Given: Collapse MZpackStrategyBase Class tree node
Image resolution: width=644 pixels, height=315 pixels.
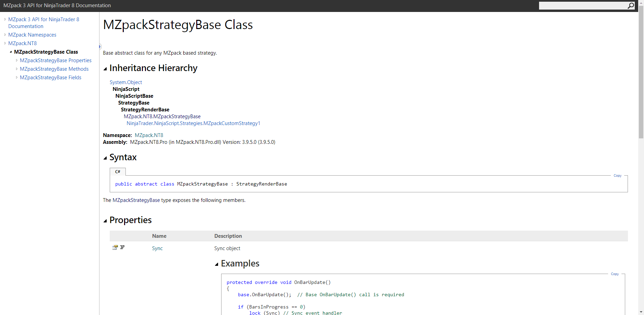Looking at the screenshot, I should (11, 52).
